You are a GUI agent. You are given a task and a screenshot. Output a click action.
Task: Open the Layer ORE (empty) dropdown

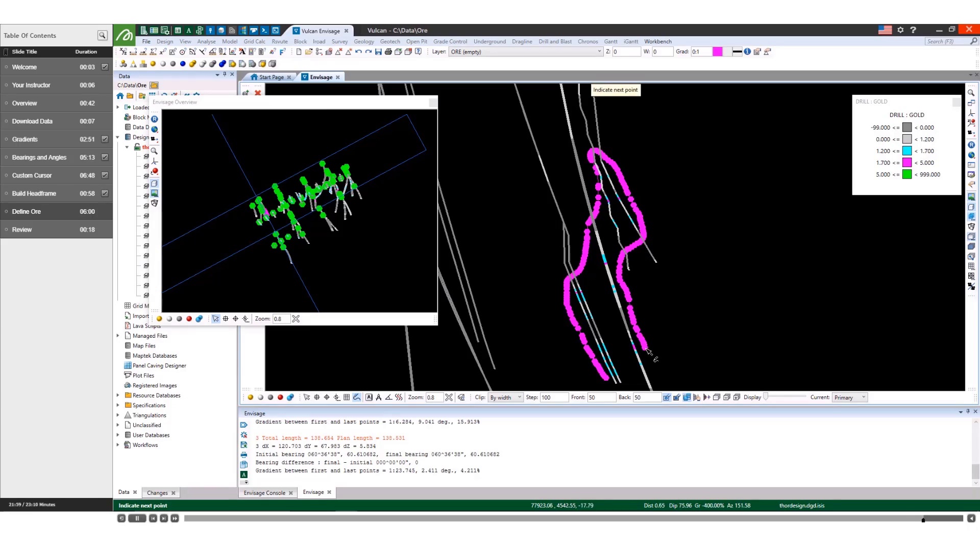tap(598, 52)
